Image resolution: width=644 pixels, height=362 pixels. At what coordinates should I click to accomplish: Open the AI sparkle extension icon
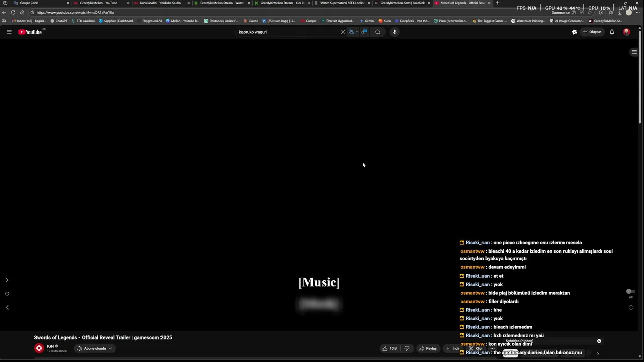pos(575,32)
